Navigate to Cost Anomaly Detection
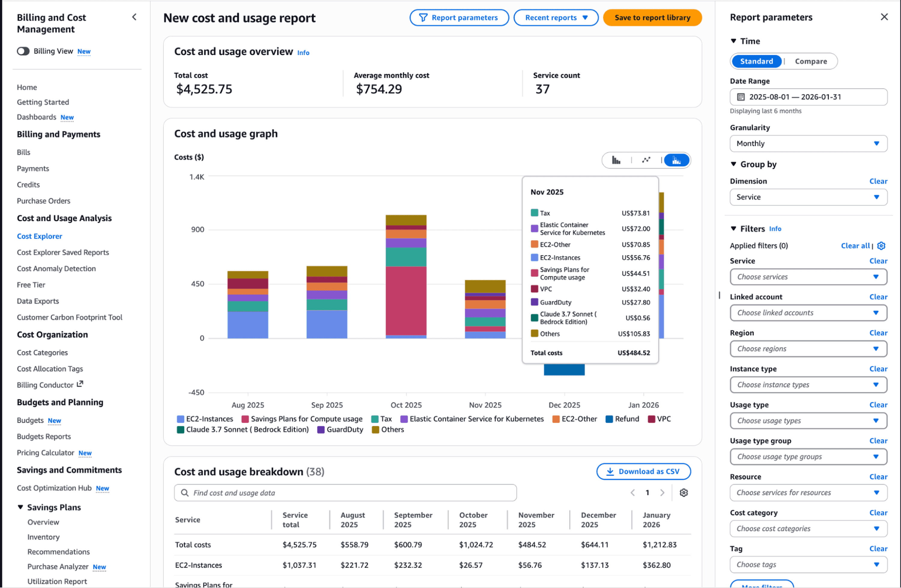This screenshot has height=588, width=901. point(56,268)
